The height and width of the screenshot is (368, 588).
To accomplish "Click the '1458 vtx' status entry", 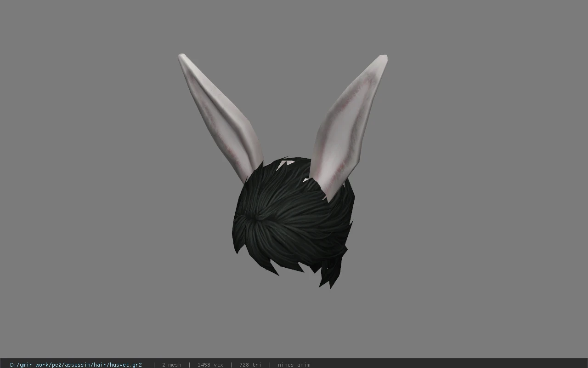I will 210,365.
